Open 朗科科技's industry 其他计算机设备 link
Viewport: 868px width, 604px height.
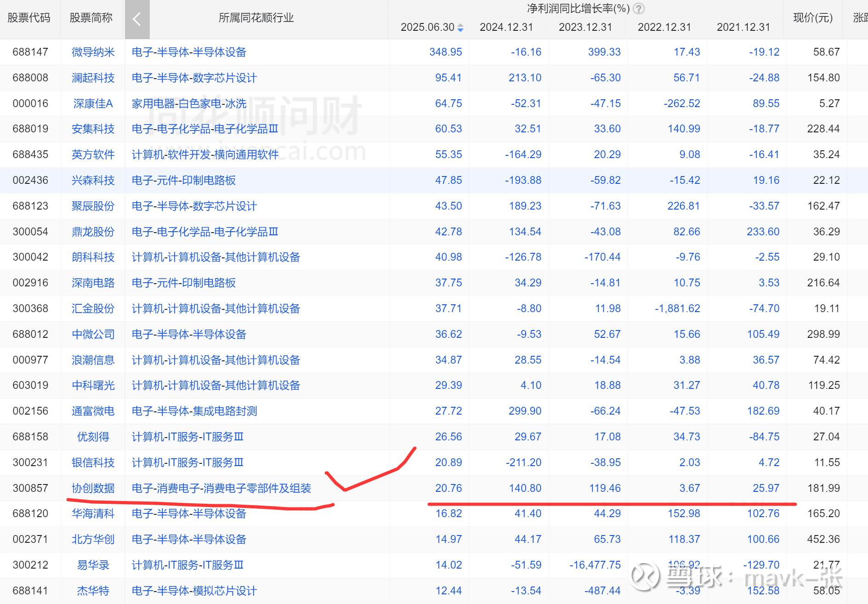click(216, 257)
